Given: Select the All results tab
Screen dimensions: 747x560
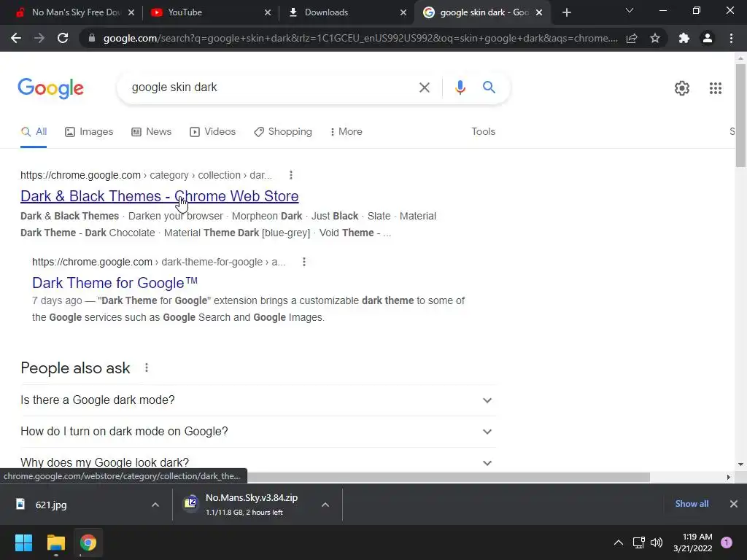Looking at the screenshot, I should 34,132.
